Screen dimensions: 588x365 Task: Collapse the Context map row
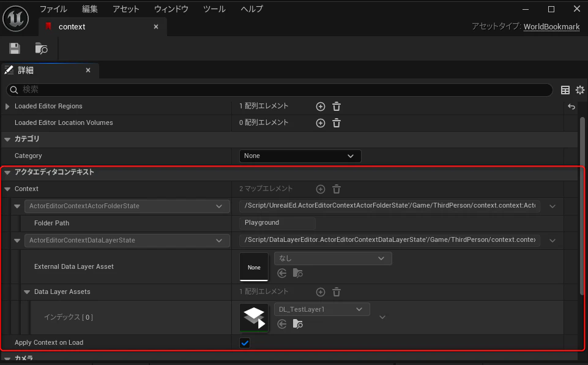click(x=7, y=189)
